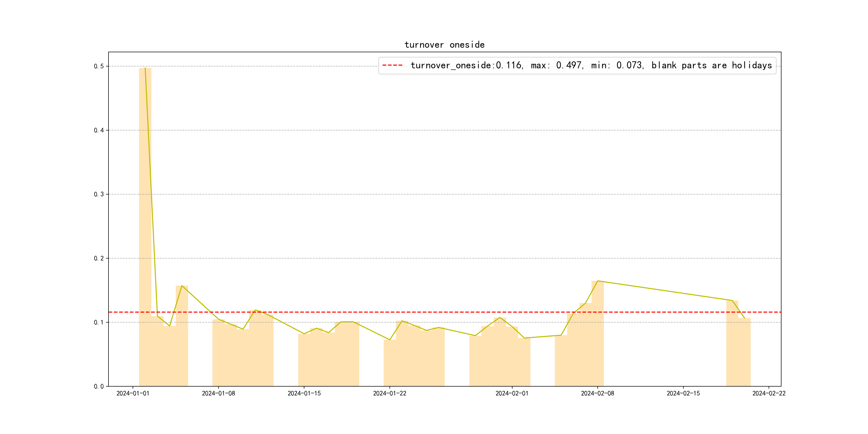
Task: Click x-axis label 2024-01-08
Action: point(218,394)
